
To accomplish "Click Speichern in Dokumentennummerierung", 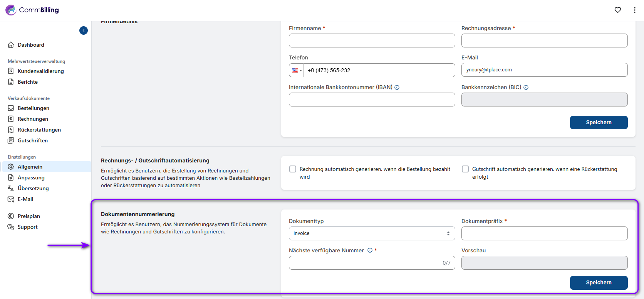I will point(599,282).
